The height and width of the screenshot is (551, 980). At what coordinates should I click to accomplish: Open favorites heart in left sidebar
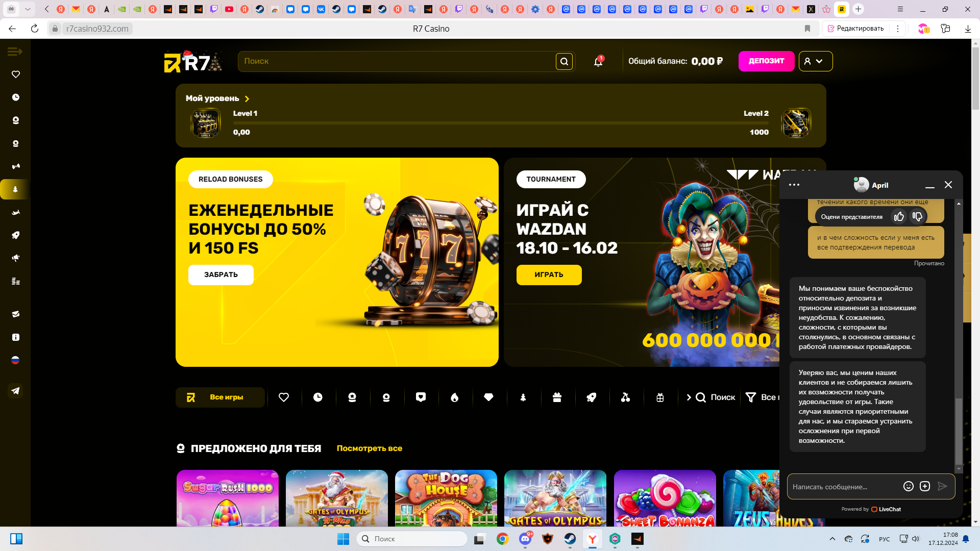(16, 74)
